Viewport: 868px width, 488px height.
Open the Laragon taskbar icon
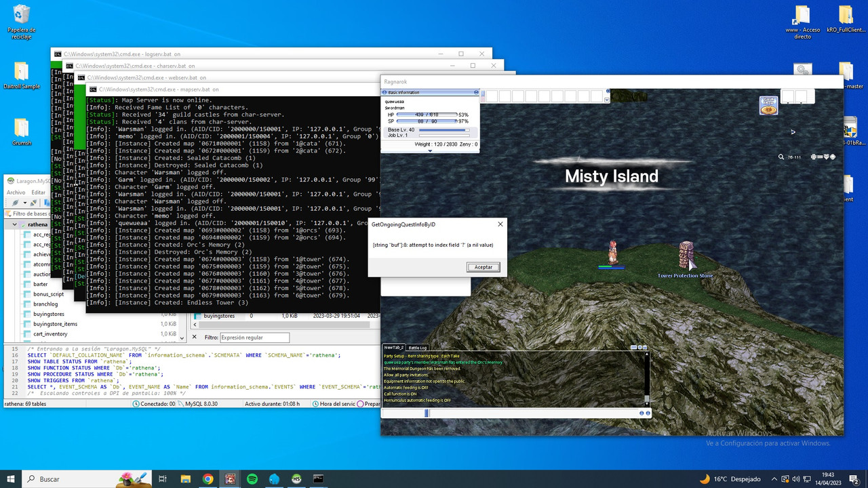274,479
